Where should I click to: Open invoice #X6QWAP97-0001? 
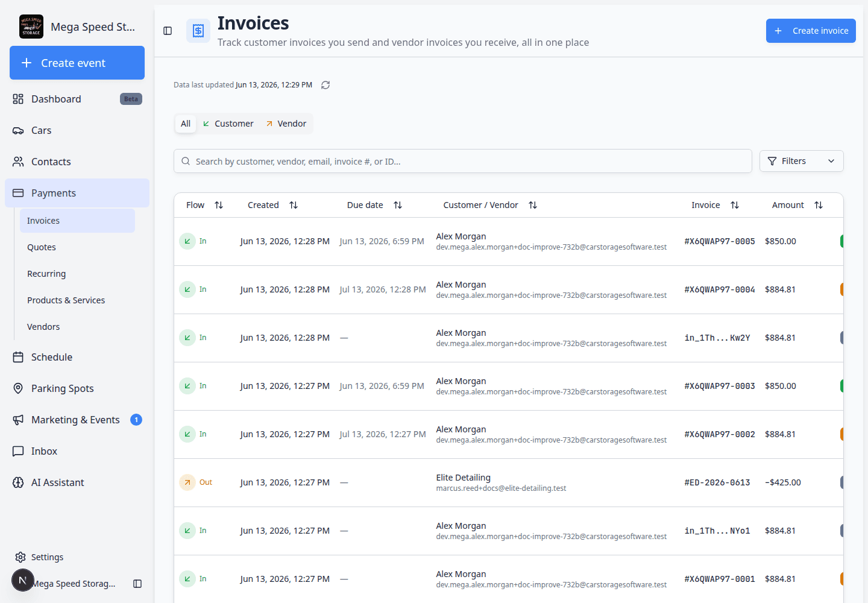coord(720,579)
